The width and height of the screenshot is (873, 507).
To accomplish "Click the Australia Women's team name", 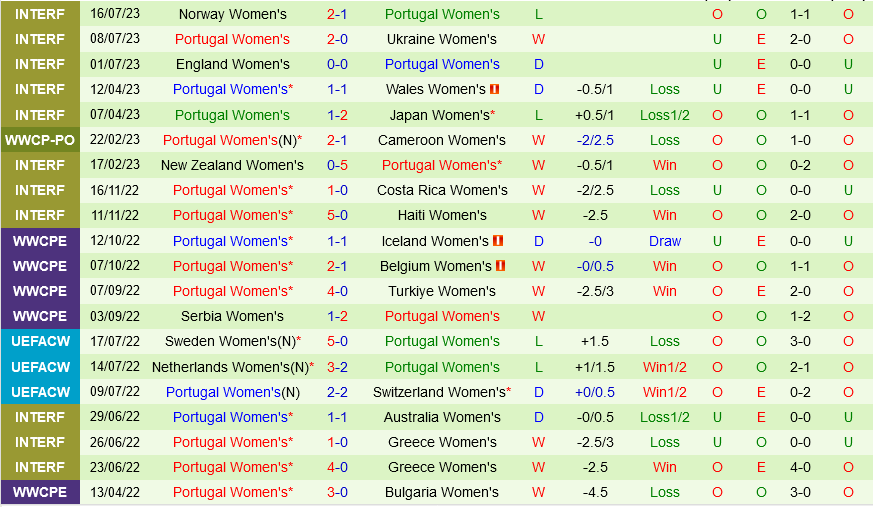I will coord(442,417).
